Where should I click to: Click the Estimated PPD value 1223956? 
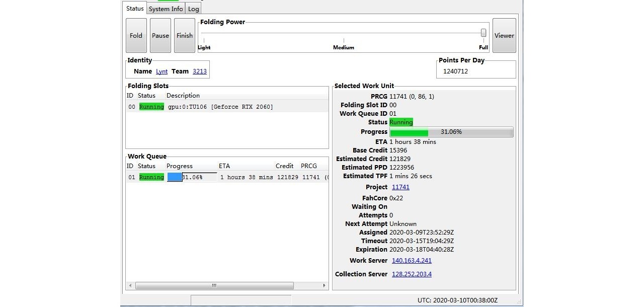coord(402,168)
